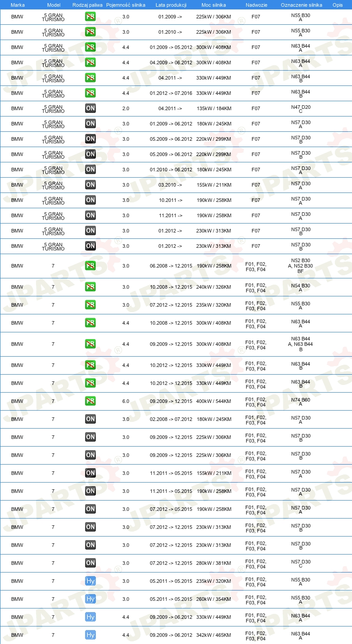Click the petrol icon in the N52 B30 engine row
The height and width of the screenshot is (644, 352).
click(x=90, y=266)
